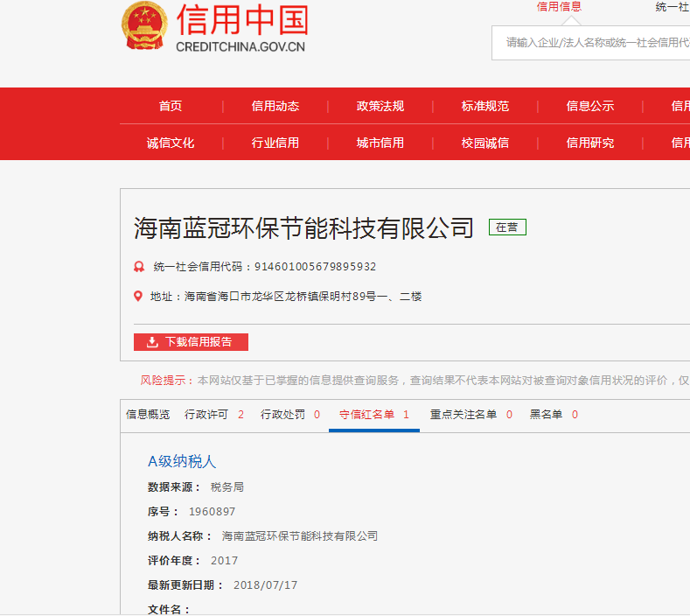Click the unified social credit code icon

[x=138, y=267]
